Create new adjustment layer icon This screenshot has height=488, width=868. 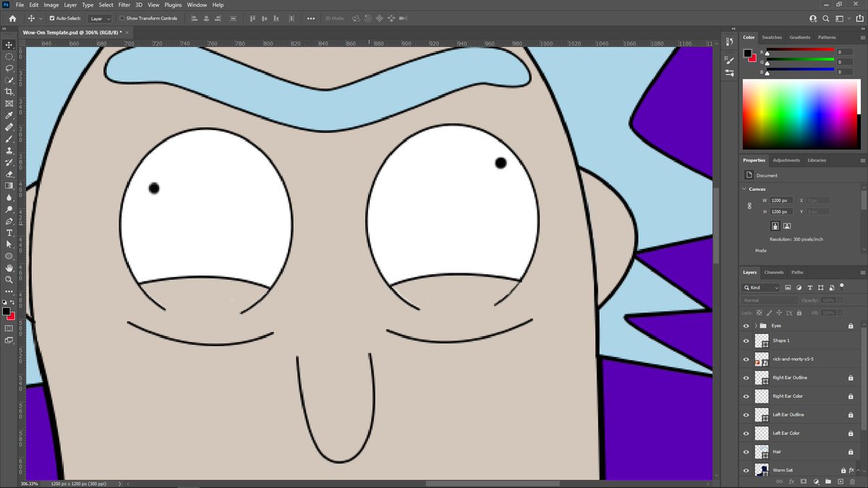click(x=815, y=481)
